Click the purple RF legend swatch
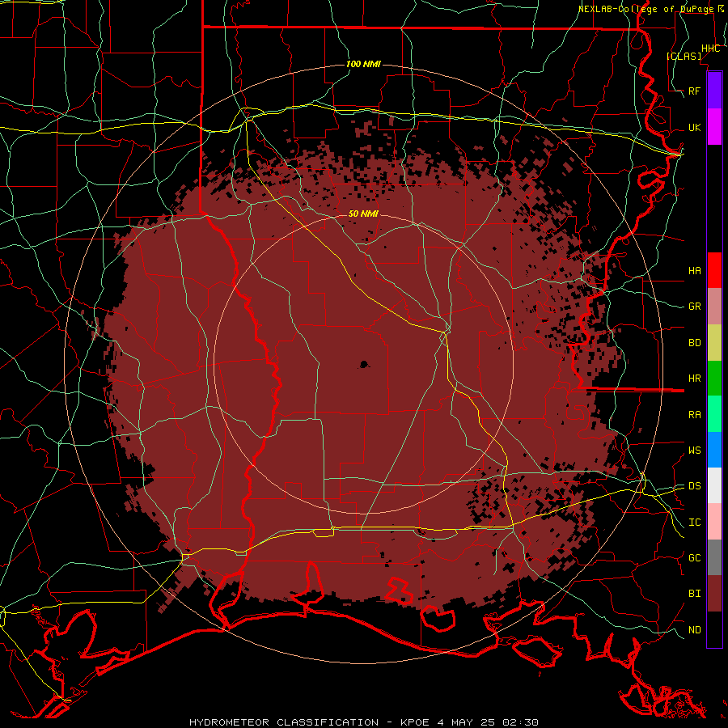 tap(714, 91)
